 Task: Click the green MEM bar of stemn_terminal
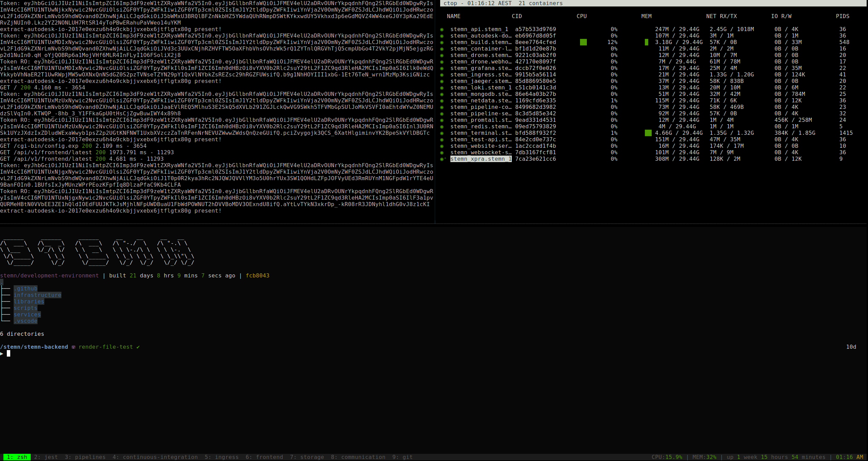coord(648,133)
